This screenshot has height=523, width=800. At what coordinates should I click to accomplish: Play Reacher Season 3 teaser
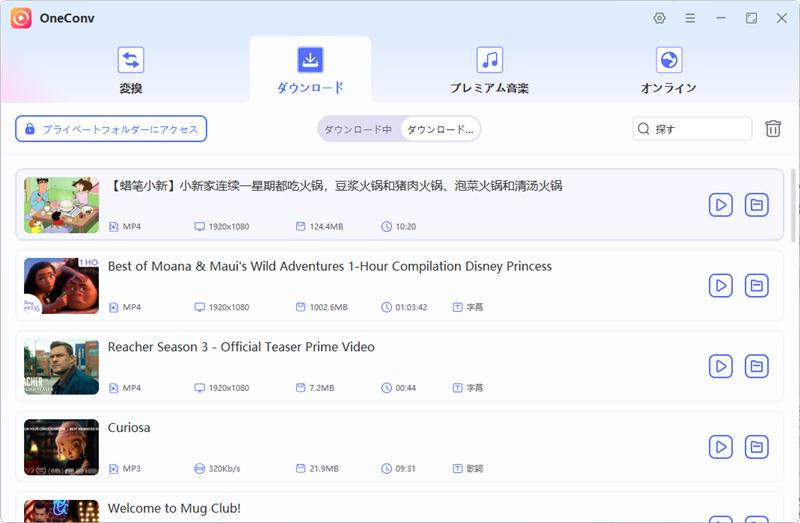(720, 366)
